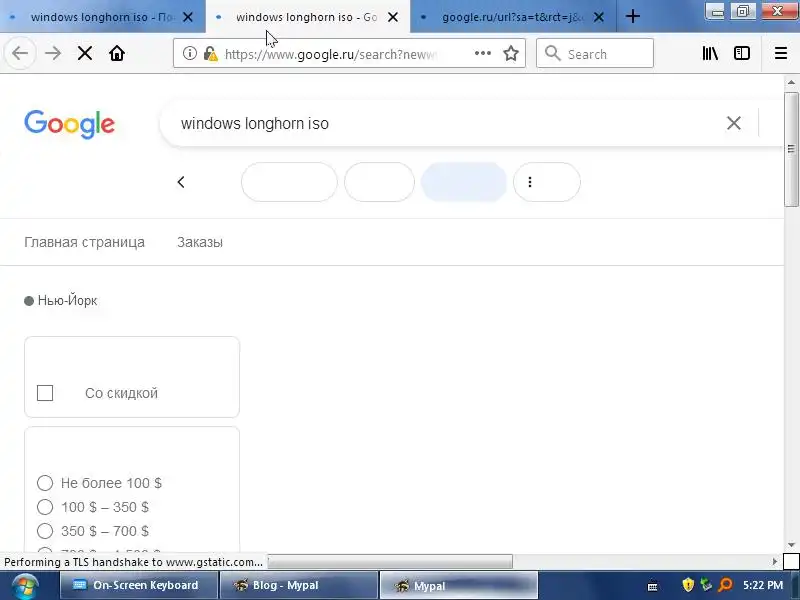Bookmark this page with the star

(511, 53)
